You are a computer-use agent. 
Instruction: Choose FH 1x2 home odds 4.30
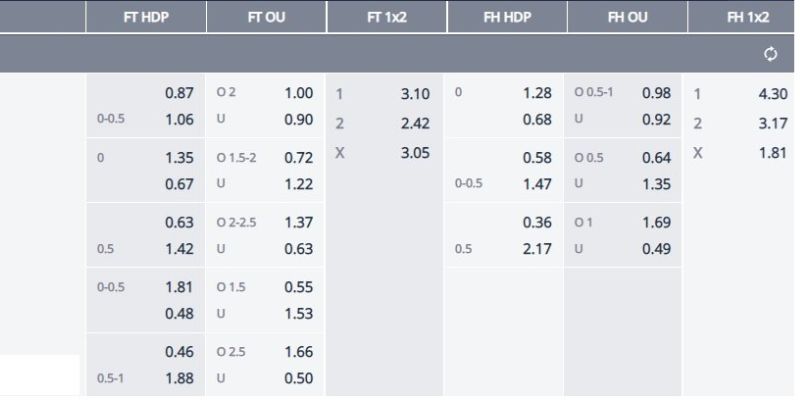[x=773, y=94]
